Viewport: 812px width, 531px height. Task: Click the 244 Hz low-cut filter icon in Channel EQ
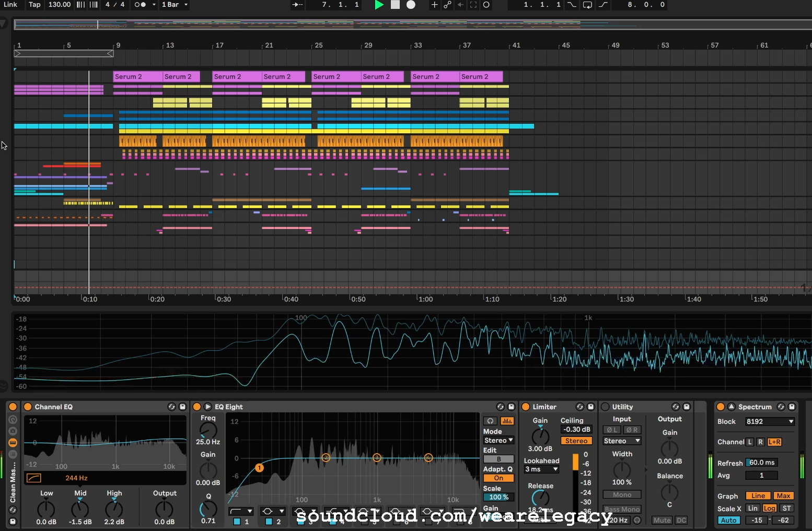click(x=33, y=478)
